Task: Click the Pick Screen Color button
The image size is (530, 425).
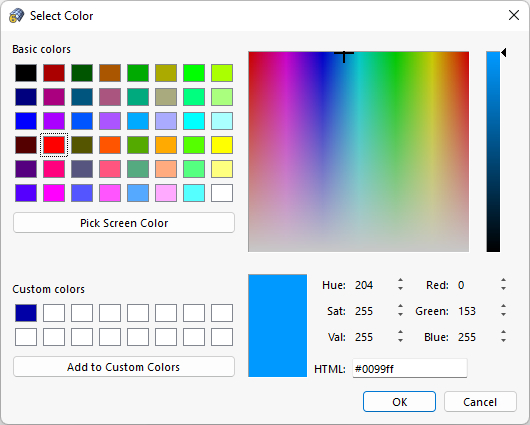Action: [x=124, y=223]
